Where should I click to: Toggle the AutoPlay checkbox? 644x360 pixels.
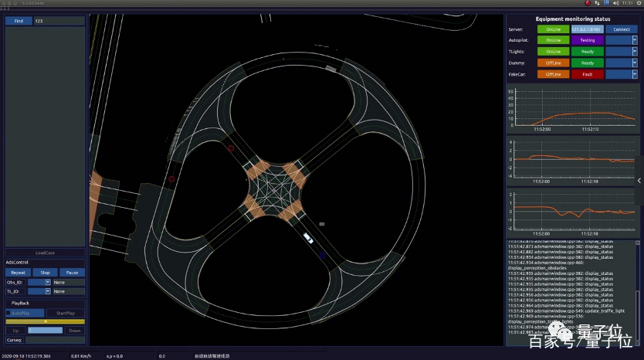tap(8, 313)
